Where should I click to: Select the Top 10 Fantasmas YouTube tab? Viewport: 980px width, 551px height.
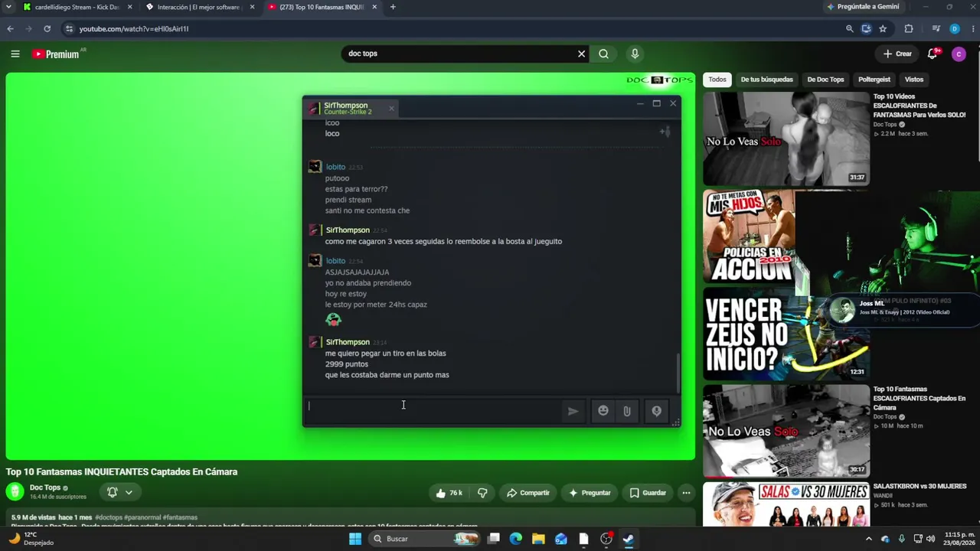322,7
